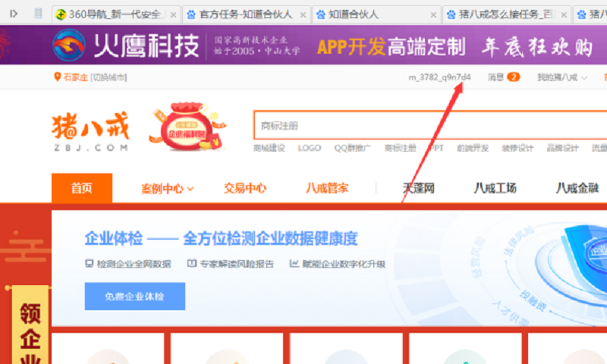The image size is (607, 364).
Task: Click the 装修设计 hot keyword link
Action: click(517, 148)
